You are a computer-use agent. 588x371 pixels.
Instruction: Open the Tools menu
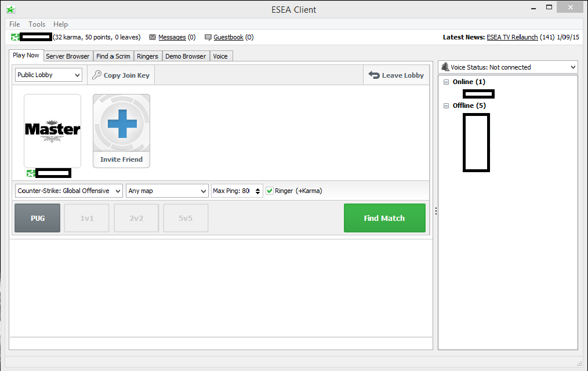pyautogui.click(x=37, y=24)
